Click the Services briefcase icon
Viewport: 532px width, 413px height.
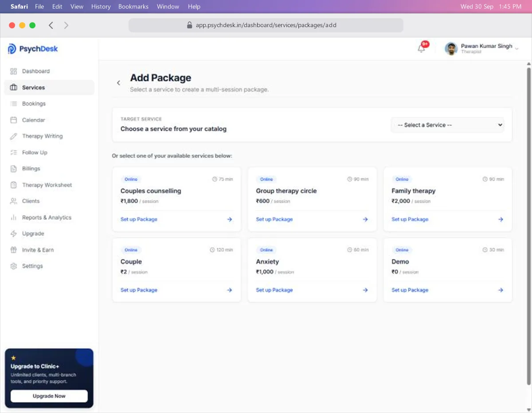pyautogui.click(x=13, y=88)
